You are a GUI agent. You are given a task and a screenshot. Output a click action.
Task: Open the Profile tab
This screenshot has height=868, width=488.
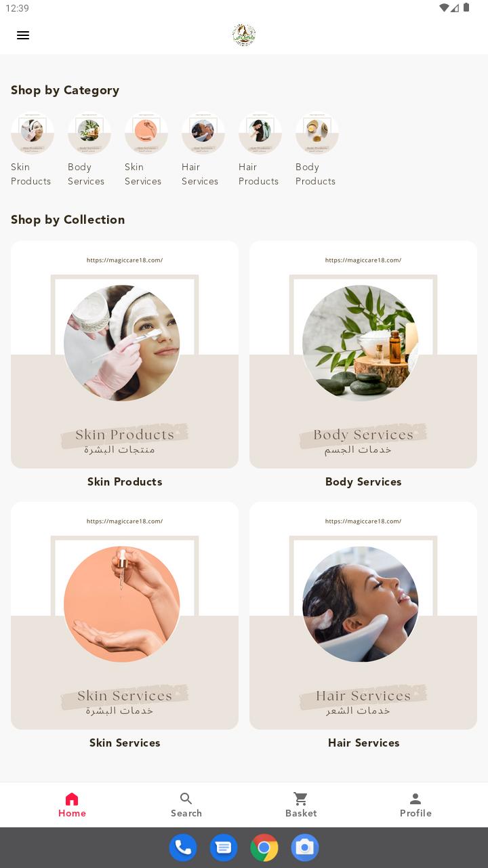coord(415,805)
